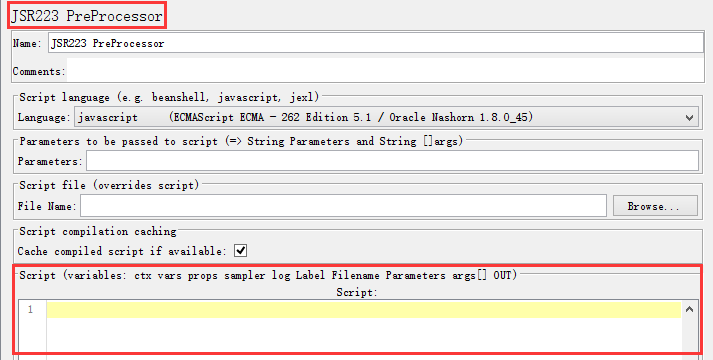Place cursor on highlighted script line 1

click(364, 310)
